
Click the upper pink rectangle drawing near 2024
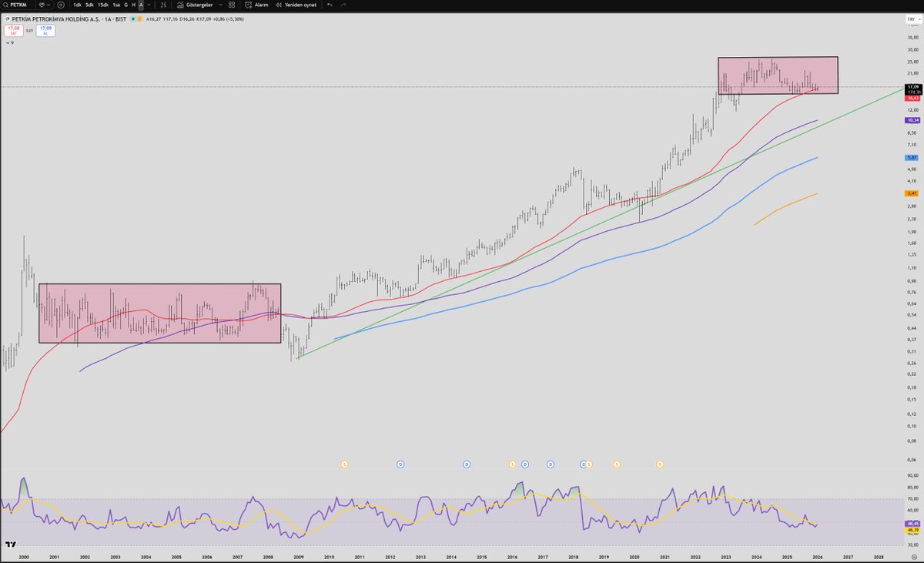pyautogui.click(x=778, y=75)
